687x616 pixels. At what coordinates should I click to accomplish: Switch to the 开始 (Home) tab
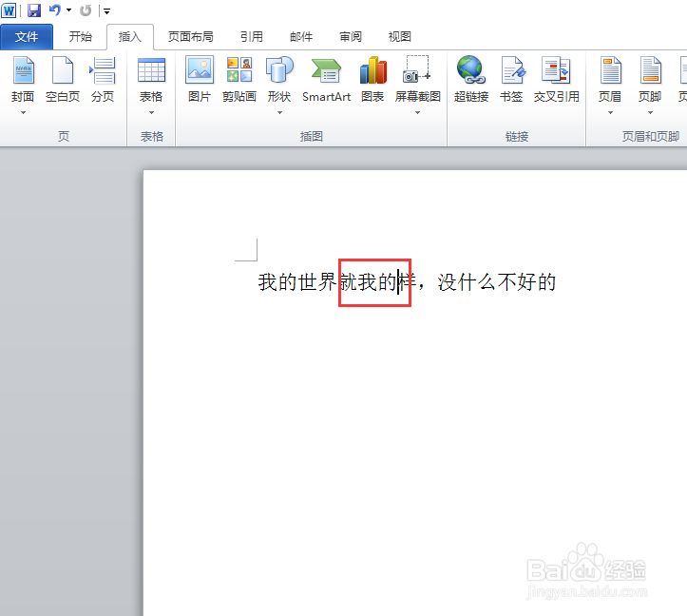tap(80, 37)
